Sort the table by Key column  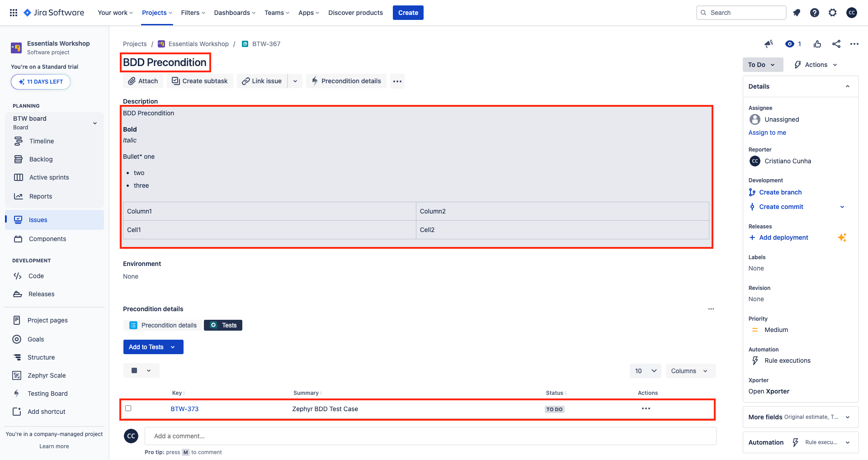point(179,393)
